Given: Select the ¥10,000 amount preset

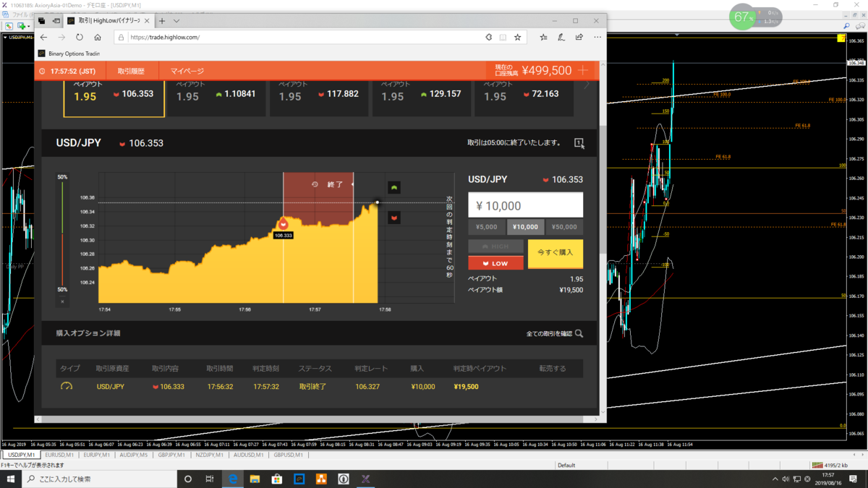Looking at the screenshot, I should point(526,227).
